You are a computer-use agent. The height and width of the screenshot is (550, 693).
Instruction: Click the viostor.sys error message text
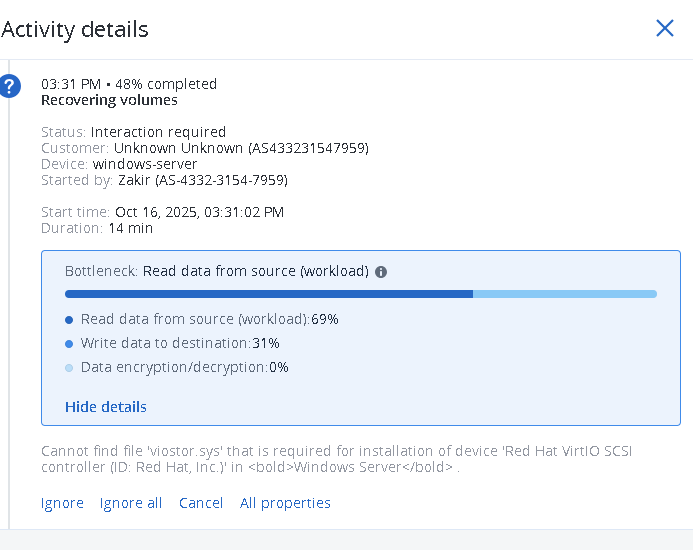tap(336, 459)
